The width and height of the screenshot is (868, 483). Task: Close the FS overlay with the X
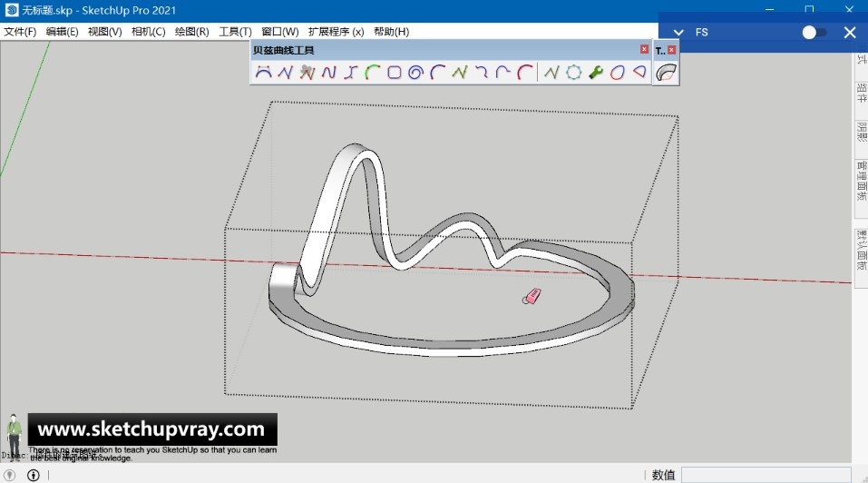point(850,32)
